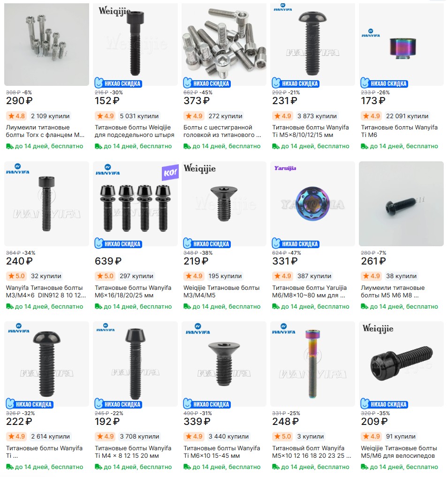Screen dimensions: 448x477
Task: Open the pile of hex head bolts image
Action: click(224, 45)
